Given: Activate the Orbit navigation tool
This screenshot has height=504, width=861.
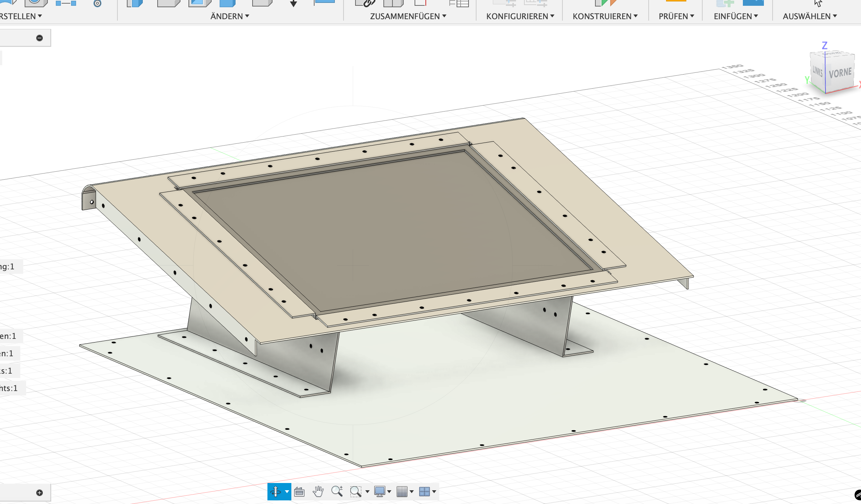Looking at the screenshot, I should point(275,491).
